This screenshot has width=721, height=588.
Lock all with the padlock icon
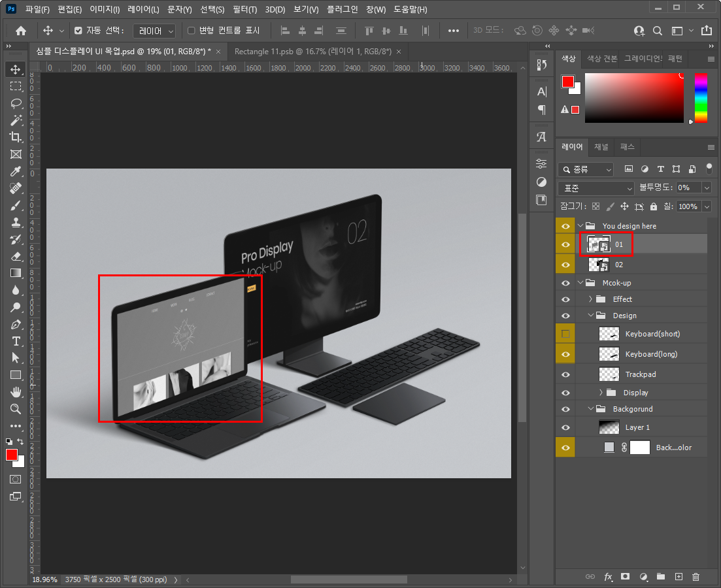pyautogui.click(x=654, y=207)
